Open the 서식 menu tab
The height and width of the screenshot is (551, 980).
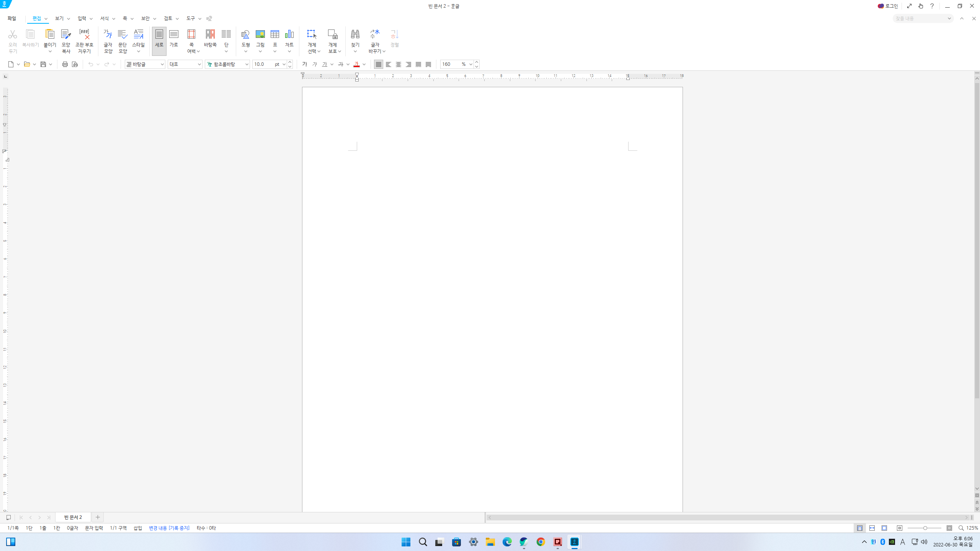pyautogui.click(x=105, y=18)
